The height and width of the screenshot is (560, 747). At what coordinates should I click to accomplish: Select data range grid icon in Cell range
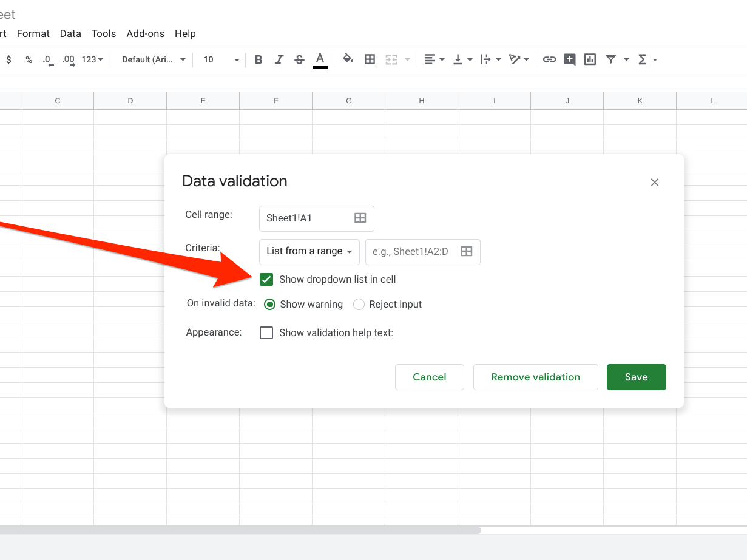(x=360, y=218)
